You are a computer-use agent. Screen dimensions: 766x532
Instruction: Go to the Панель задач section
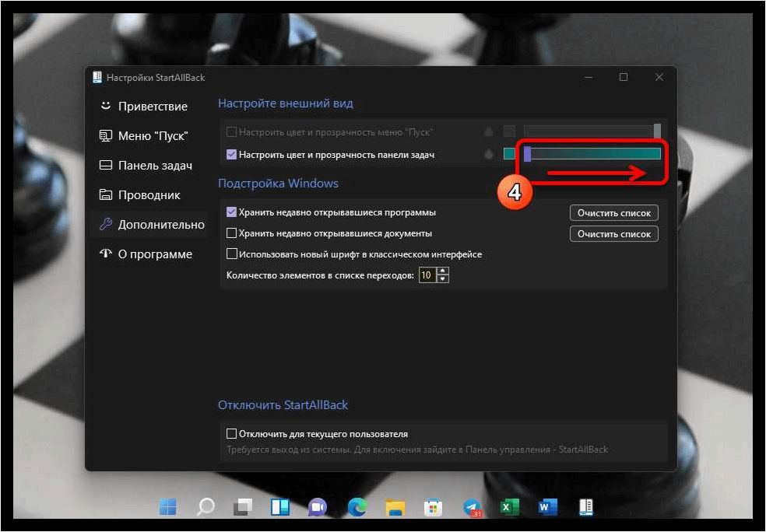pos(146,166)
